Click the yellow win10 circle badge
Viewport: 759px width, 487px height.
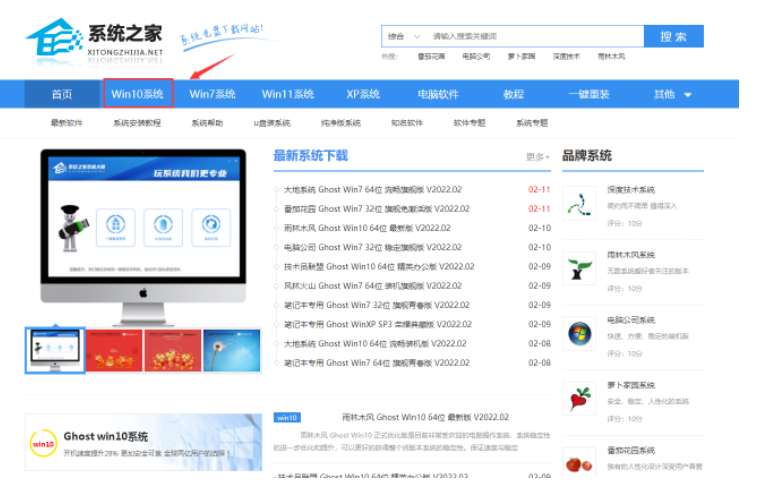click(x=43, y=443)
